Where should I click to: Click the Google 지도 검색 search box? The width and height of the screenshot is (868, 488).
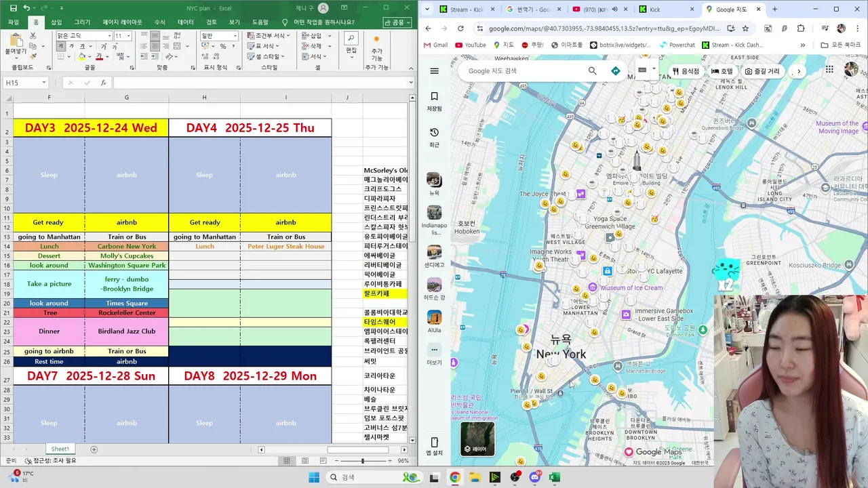(522, 71)
